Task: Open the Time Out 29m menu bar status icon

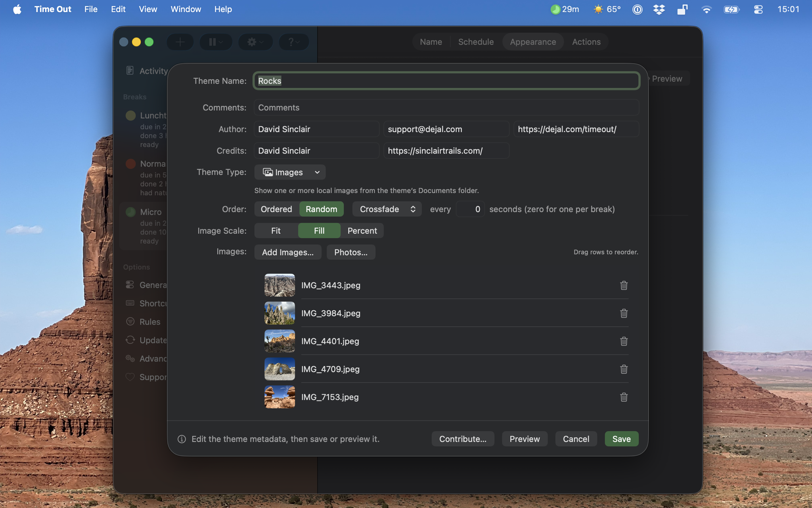Action: pos(565,9)
